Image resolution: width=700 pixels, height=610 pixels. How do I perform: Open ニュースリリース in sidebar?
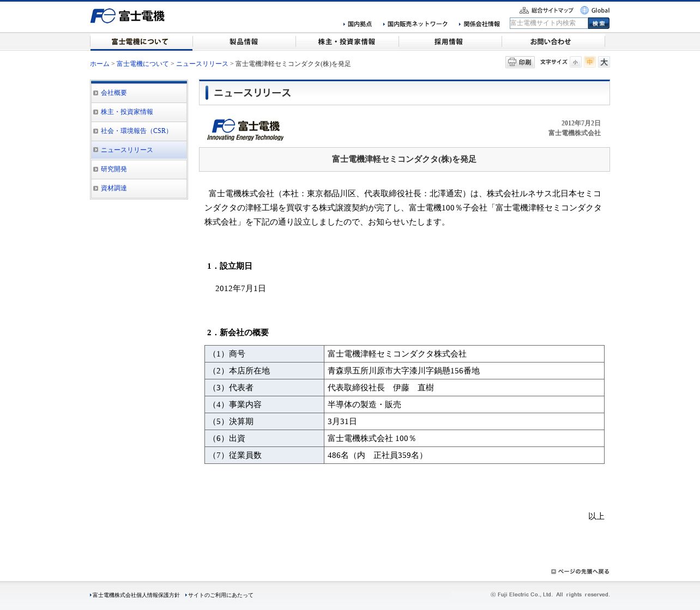click(x=139, y=150)
